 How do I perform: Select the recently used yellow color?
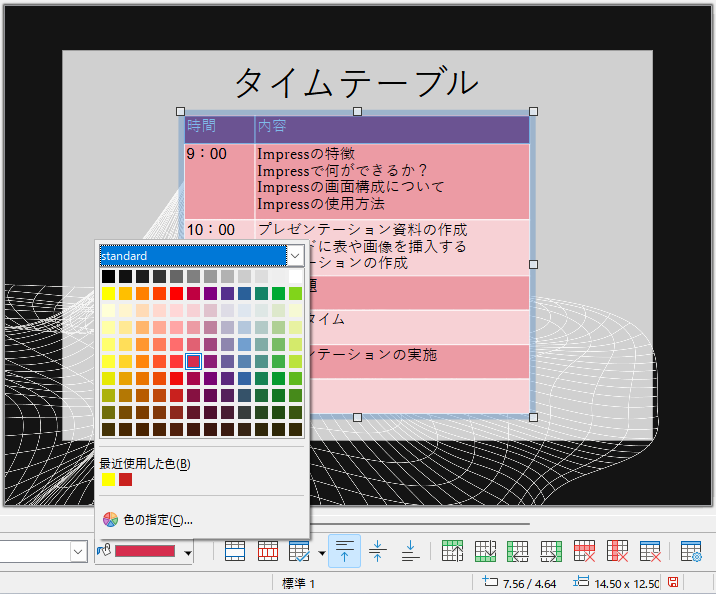tap(108, 479)
